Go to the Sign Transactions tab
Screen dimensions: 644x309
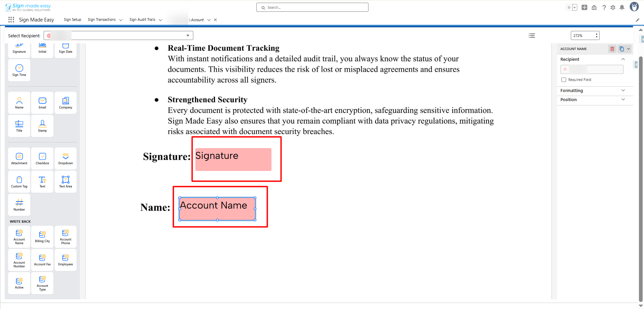[102, 20]
